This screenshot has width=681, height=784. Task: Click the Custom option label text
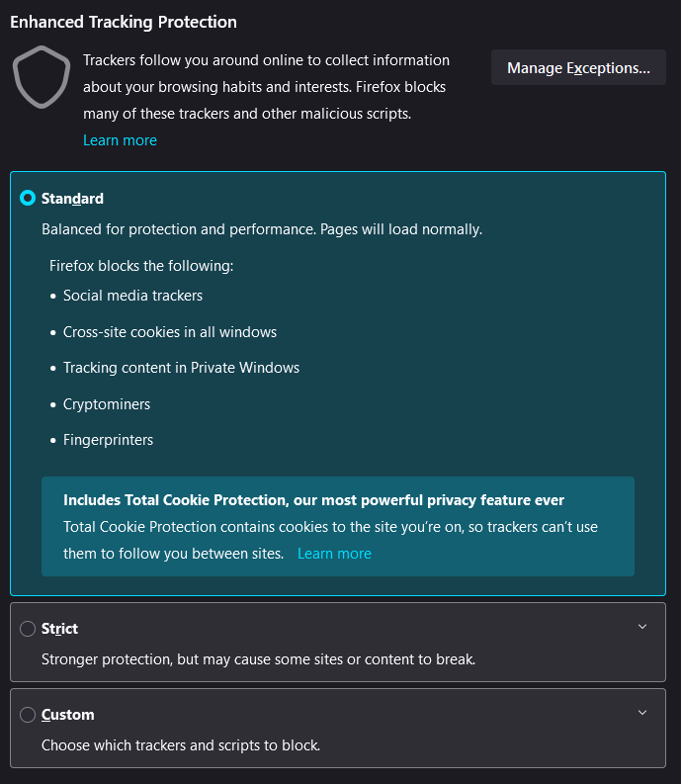tap(68, 715)
